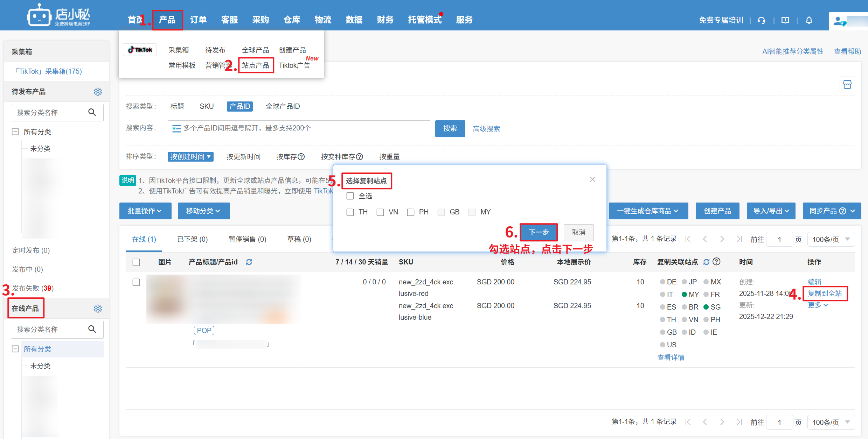The image size is (868, 439).
Task: Click refresh icon next to 复制关联站点
Action: [706, 262]
